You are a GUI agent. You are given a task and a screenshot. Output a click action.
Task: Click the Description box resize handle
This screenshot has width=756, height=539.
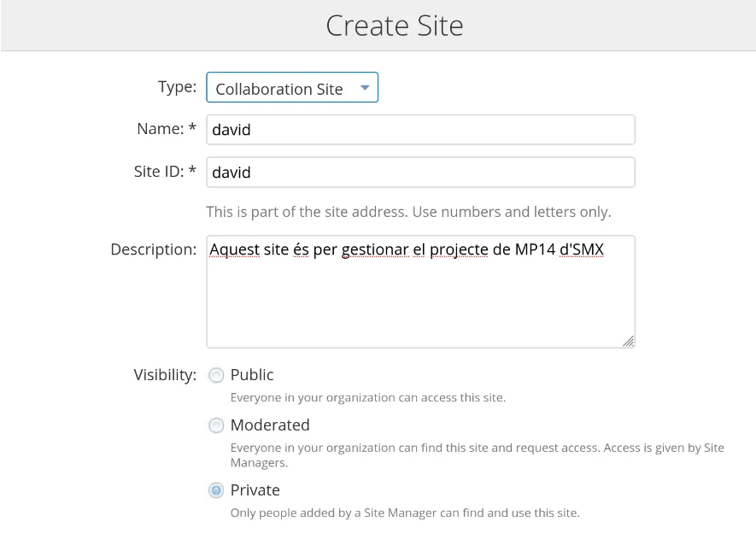pos(628,341)
